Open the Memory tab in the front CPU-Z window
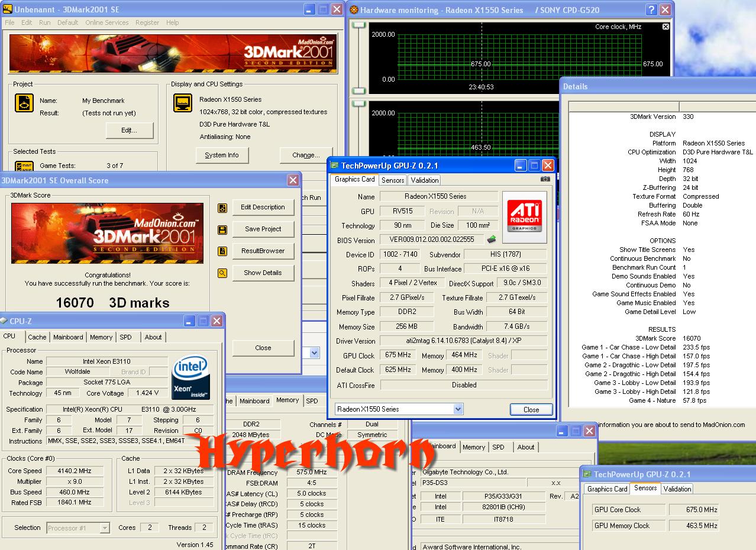756x550 pixels. tap(101, 337)
